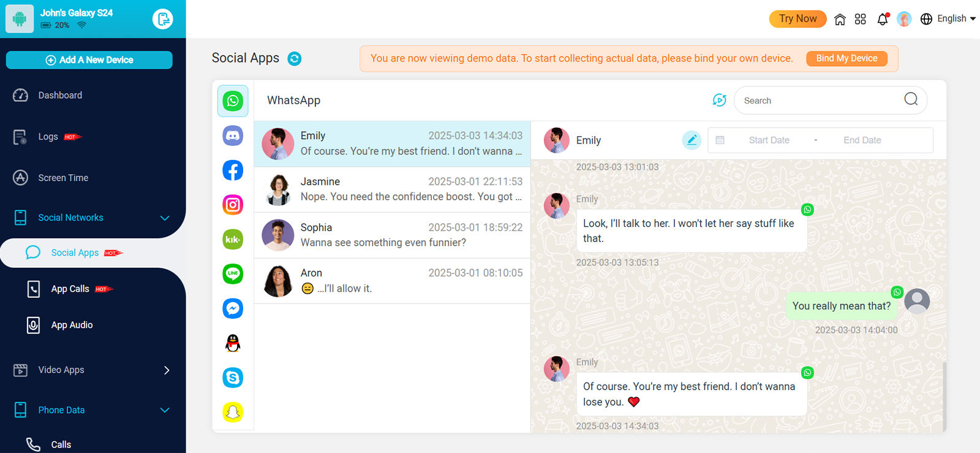Select the Discord app icon
The height and width of the screenshot is (453, 980).
click(x=233, y=135)
